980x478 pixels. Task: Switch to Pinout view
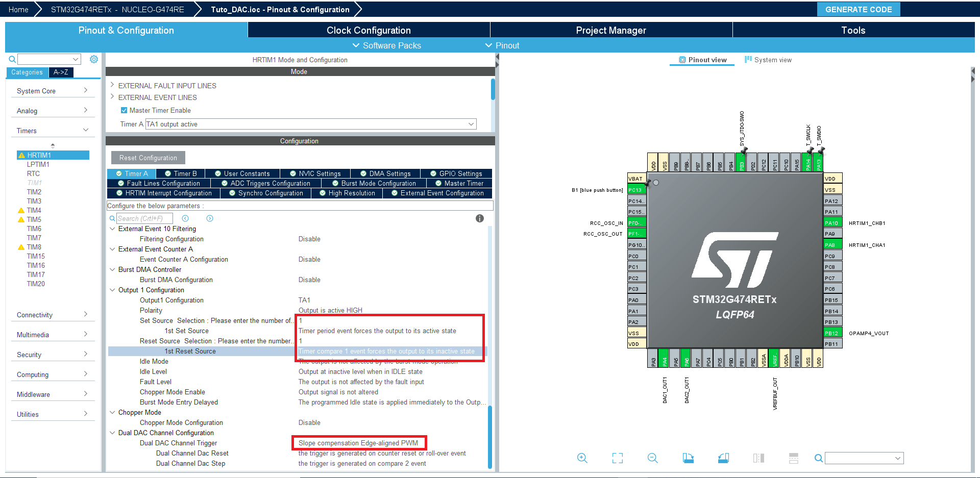click(x=702, y=60)
